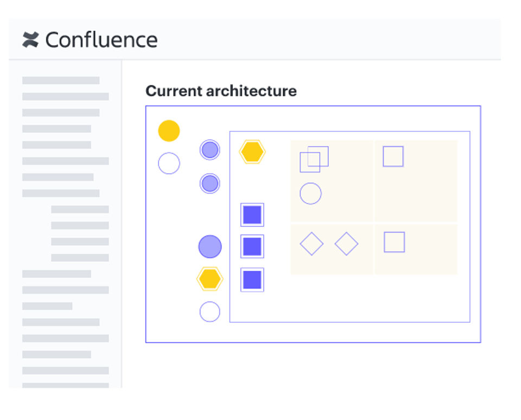This screenshot has height=420, width=521.
Task: Click the topmost solid blue square
Action: point(252,215)
